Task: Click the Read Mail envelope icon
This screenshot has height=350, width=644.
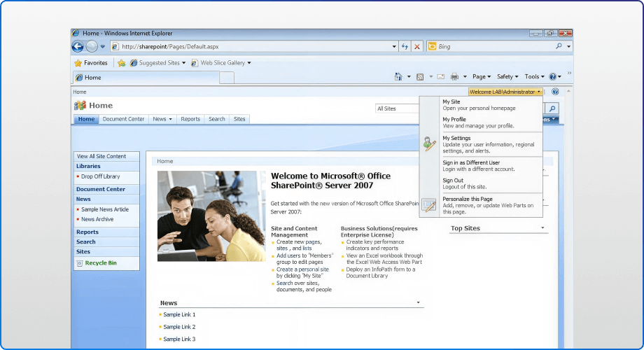Action: click(441, 77)
